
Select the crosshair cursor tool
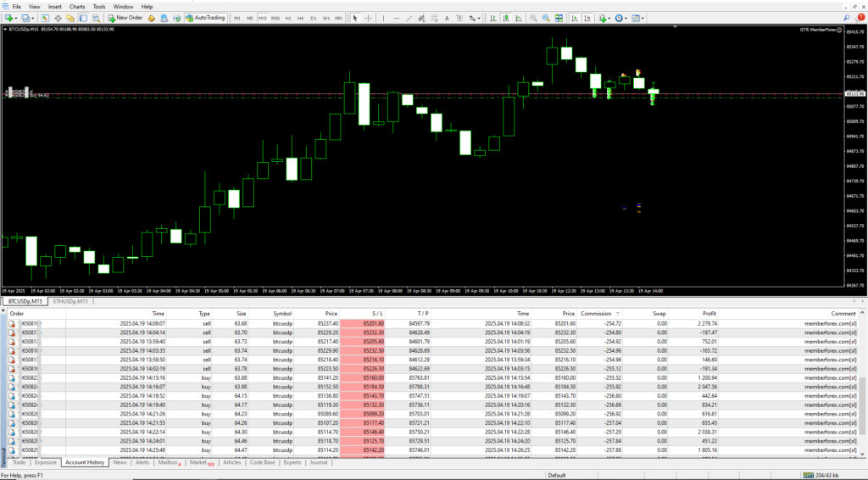(366, 17)
